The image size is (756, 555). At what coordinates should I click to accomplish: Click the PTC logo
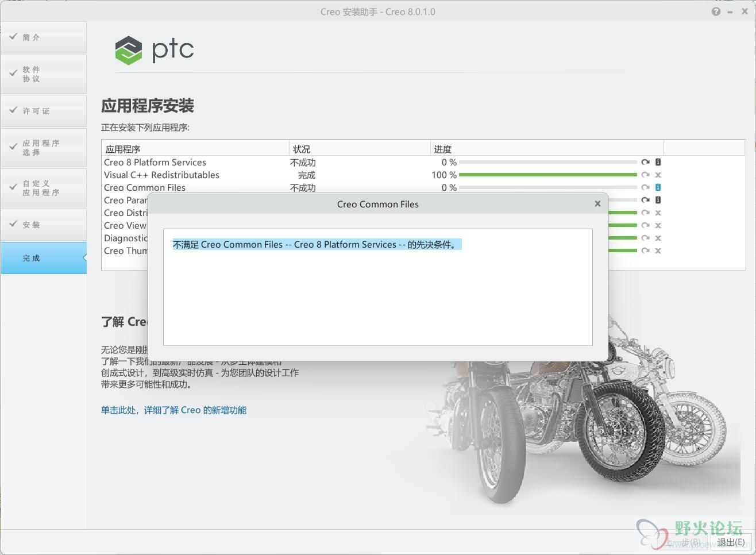[x=154, y=51]
